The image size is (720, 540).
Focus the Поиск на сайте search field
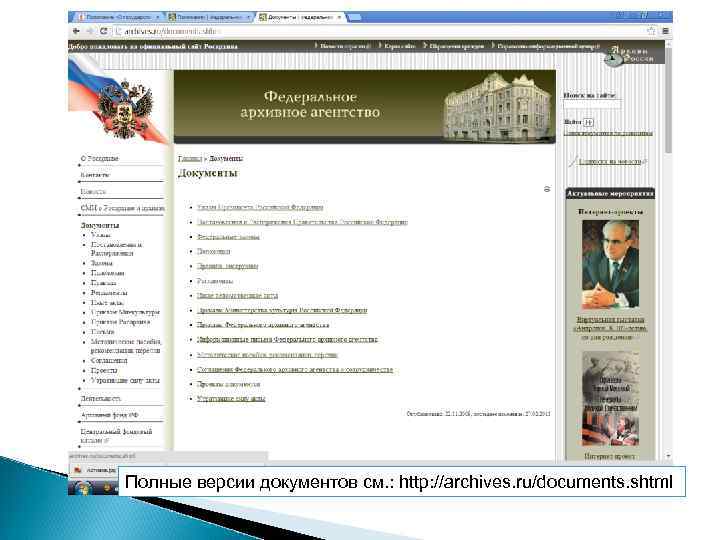click(x=592, y=104)
